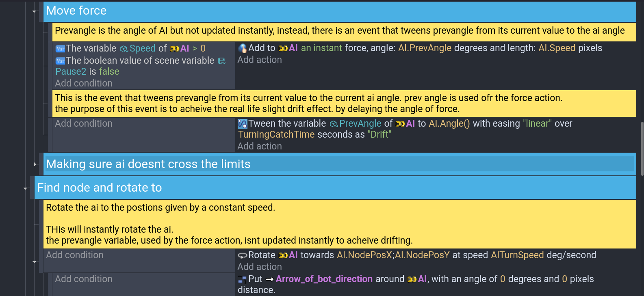Collapse the Rotate AI event sub-events
The width and height of the screenshot is (644, 296).
tap(35, 262)
